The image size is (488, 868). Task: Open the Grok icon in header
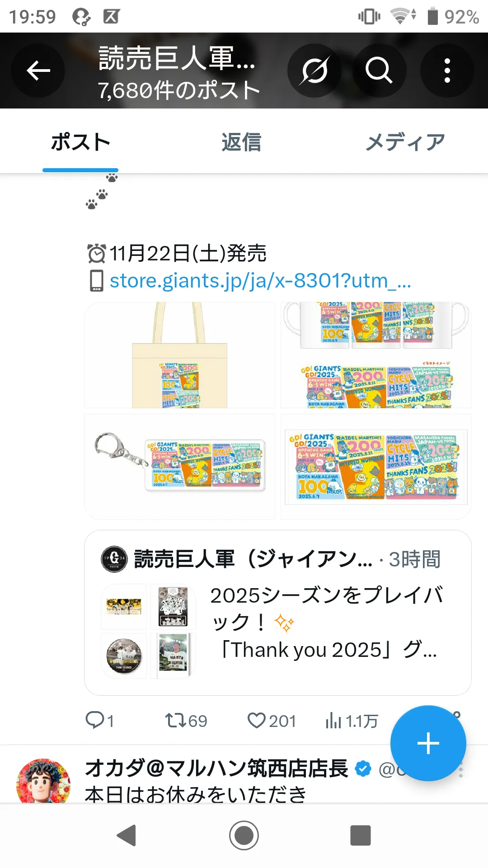(314, 71)
